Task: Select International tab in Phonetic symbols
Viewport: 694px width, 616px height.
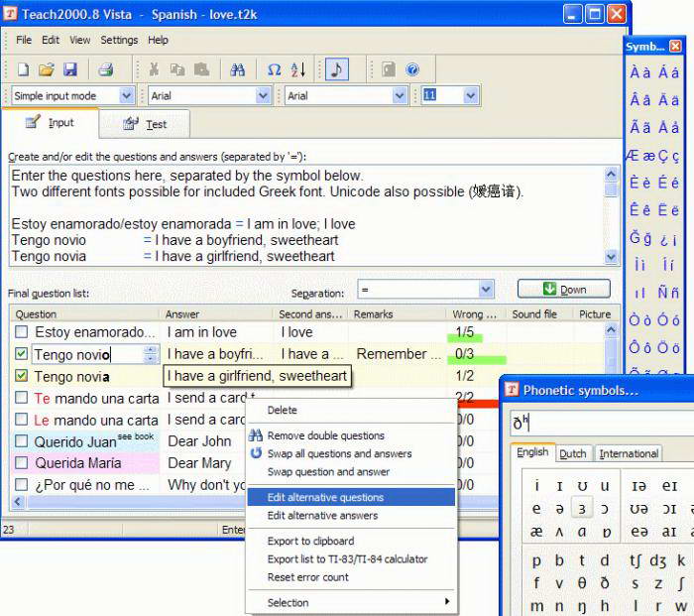Action: (629, 453)
